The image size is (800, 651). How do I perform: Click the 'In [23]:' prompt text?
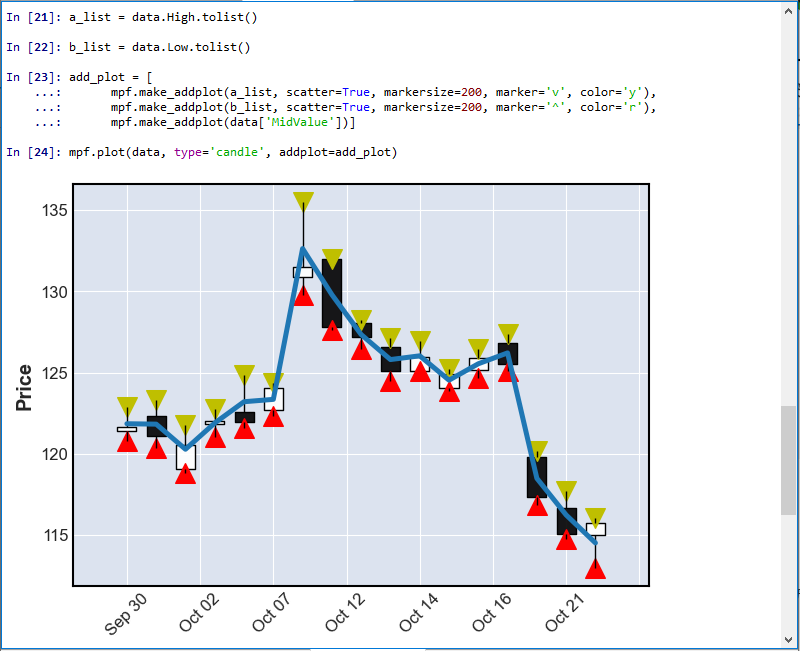(34, 78)
